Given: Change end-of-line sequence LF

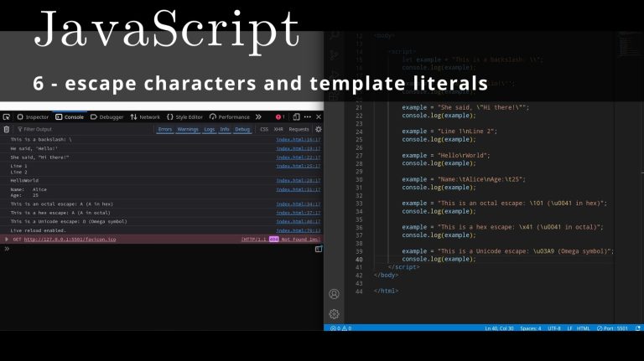Looking at the screenshot, I should 569,328.
